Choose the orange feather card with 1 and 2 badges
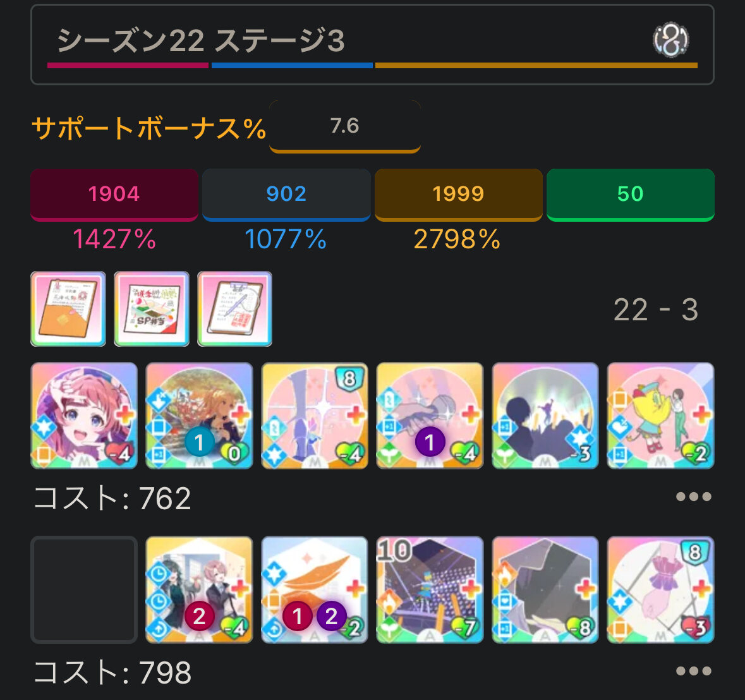The height and width of the screenshot is (700, 745). (315, 590)
